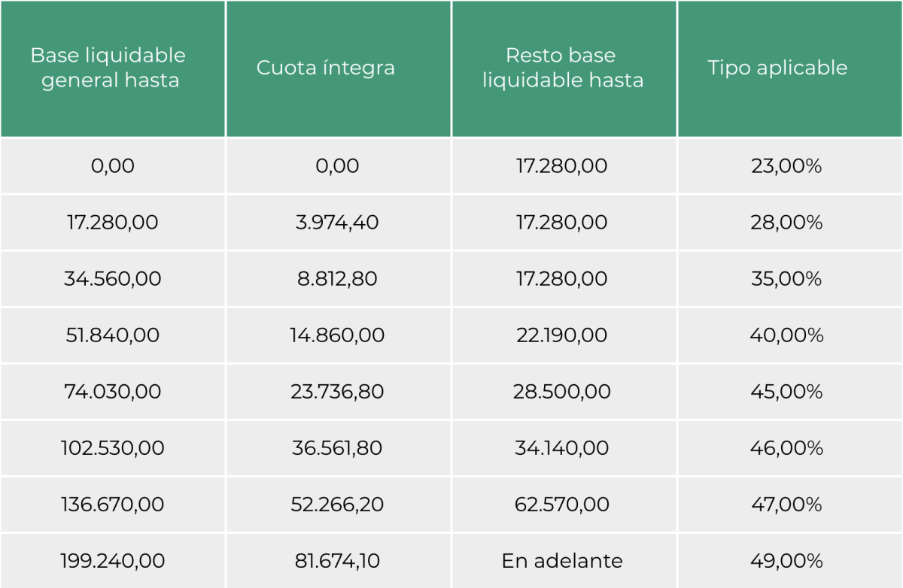Image resolution: width=903 pixels, height=588 pixels.
Task: Select the 3.974,40 cuota cell
Action: [x=339, y=223]
